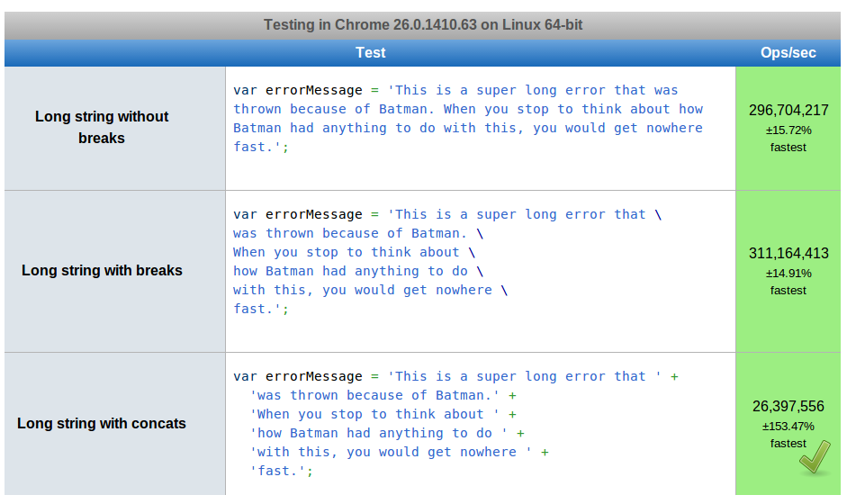Image resolution: width=847 pixels, height=504 pixels.
Task: Click the 'Long string with concats' row title
Action: coord(102,423)
